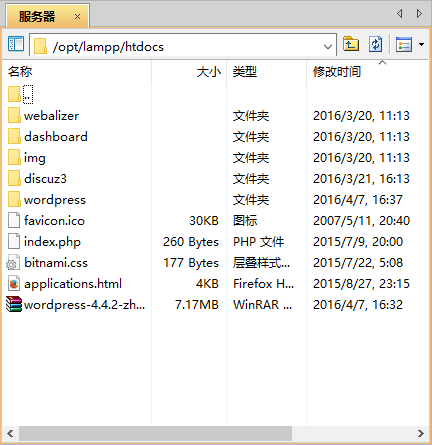This screenshot has height=445, width=432.
Task: Show the next tab with right arrow
Action: point(419,14)
